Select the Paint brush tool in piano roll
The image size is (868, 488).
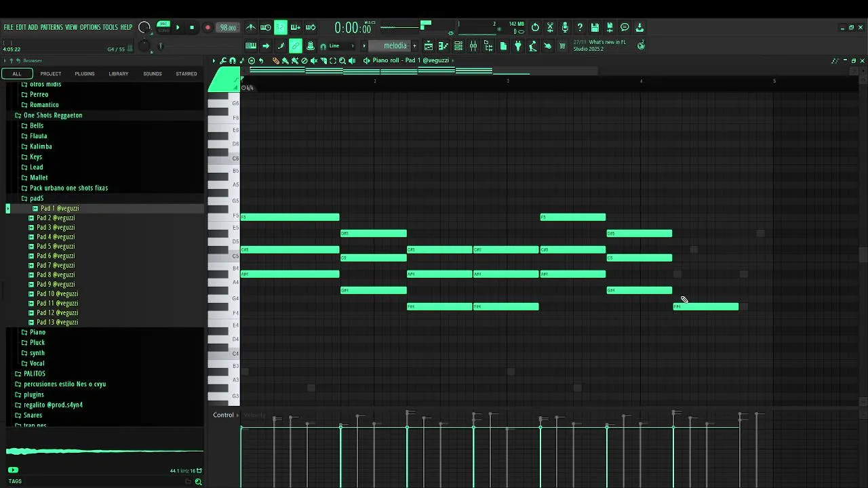pos(285,60)
